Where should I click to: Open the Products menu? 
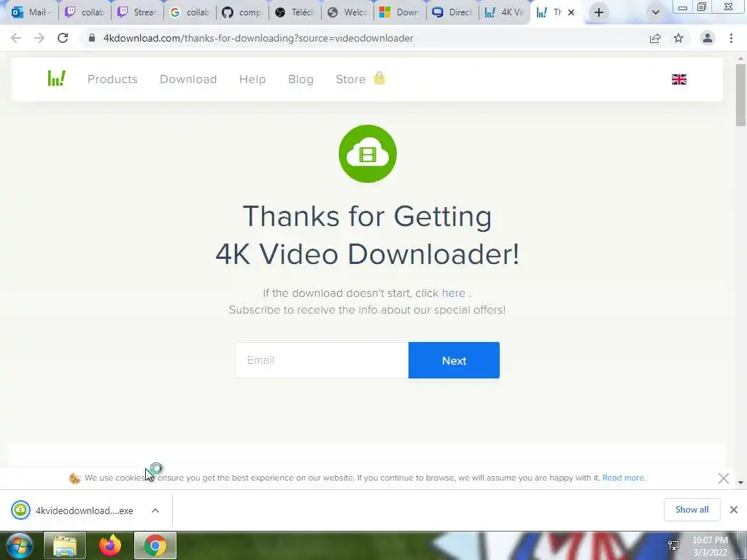coord(112,79)
